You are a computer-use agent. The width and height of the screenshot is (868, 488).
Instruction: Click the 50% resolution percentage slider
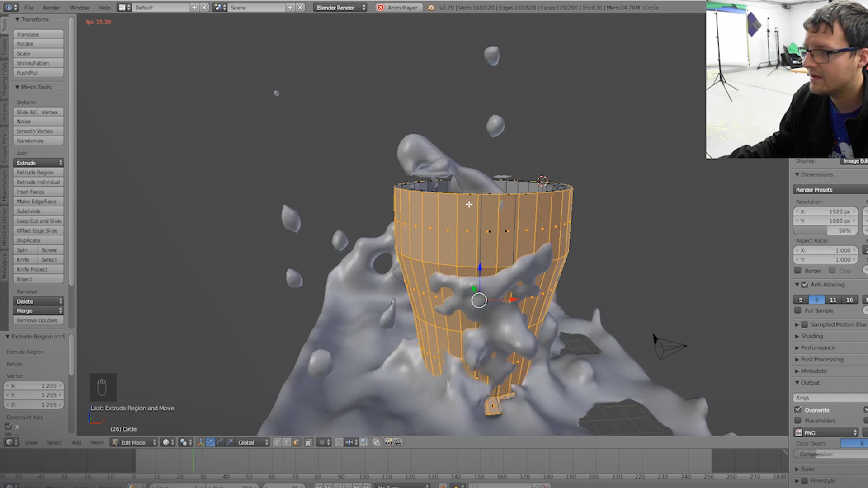click(826, 230)
